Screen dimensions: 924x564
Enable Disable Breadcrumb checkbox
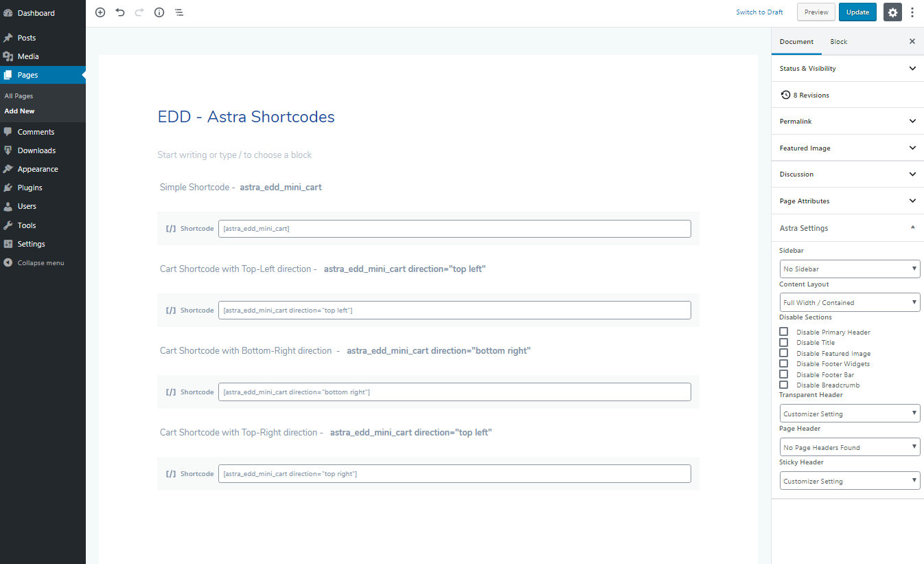(783, 385)
